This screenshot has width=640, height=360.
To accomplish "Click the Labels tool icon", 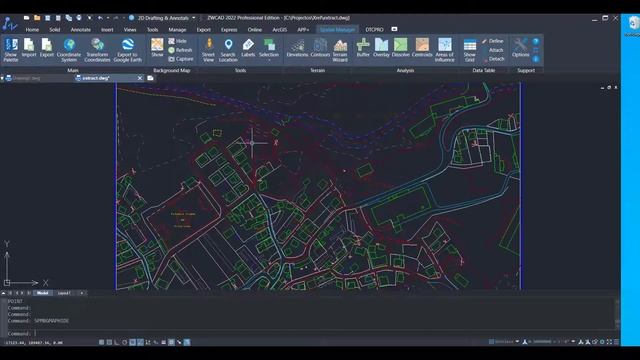I will coord(248,48).
